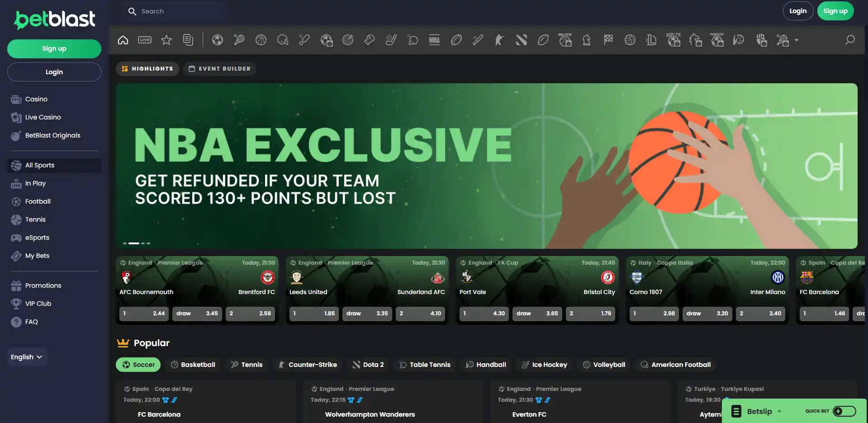The width and height of the screenshot is (868, 423).
Task: Select the rugby ball icon
Action: (456, 40)
